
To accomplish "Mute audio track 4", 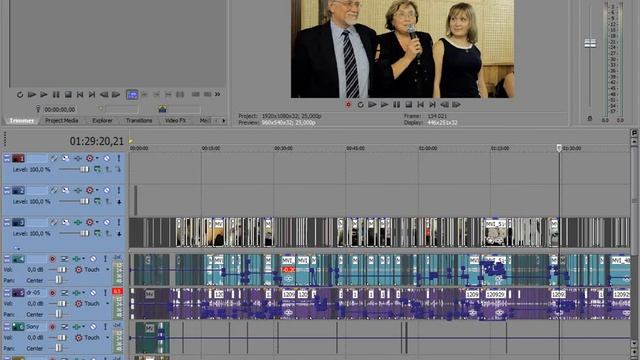I will (x=93, y=259).
